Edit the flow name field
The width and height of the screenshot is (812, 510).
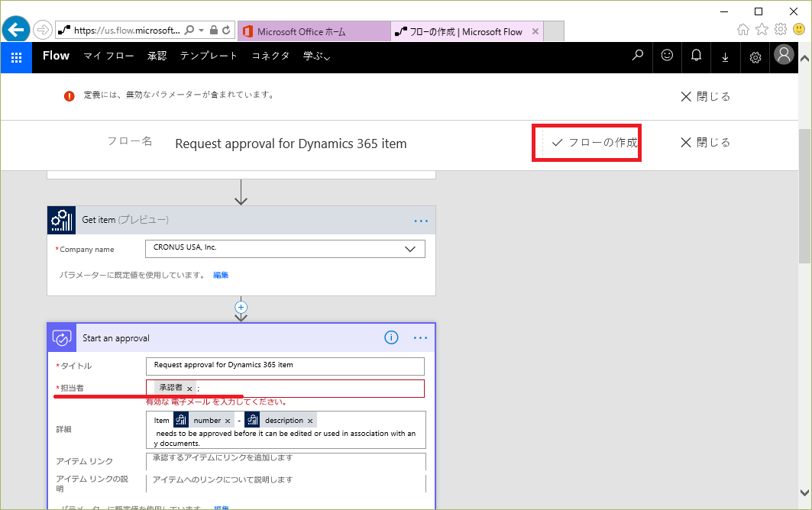[290, 144]
